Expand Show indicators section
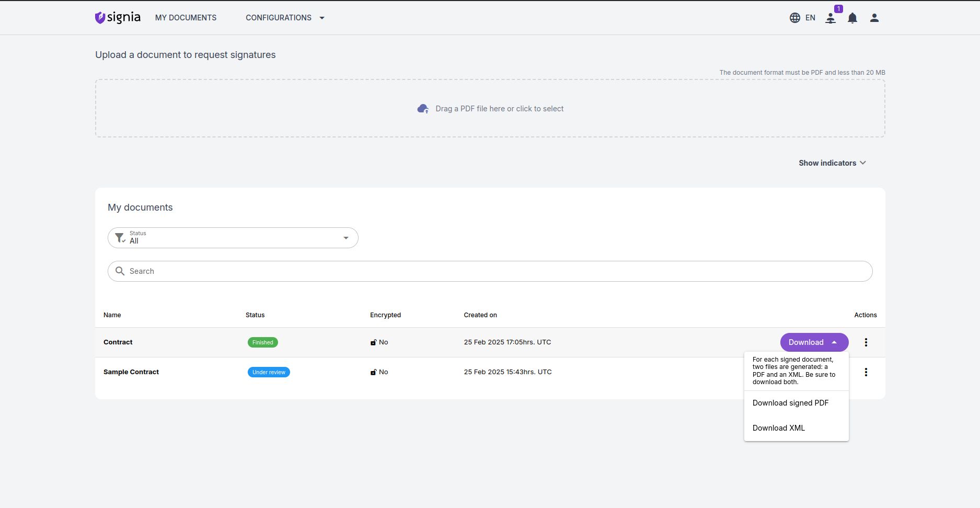The width and height of the screenshot is (980, 508). 832,163
